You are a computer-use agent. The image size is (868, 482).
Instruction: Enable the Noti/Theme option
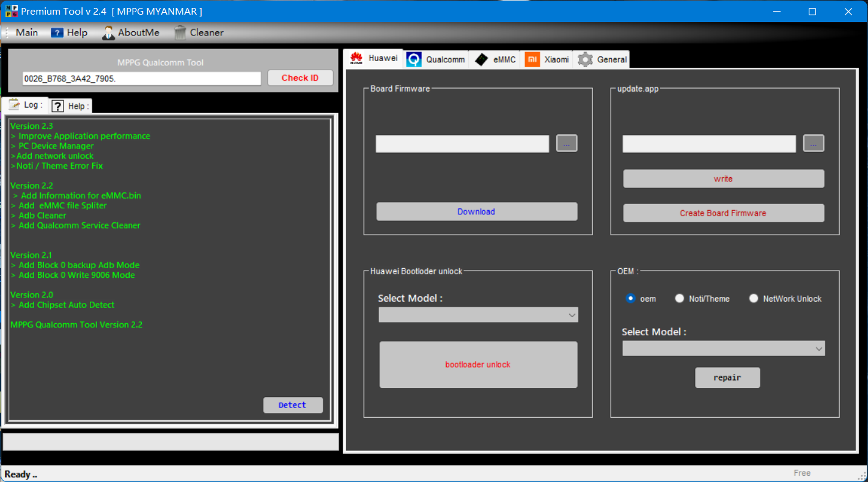679,298
